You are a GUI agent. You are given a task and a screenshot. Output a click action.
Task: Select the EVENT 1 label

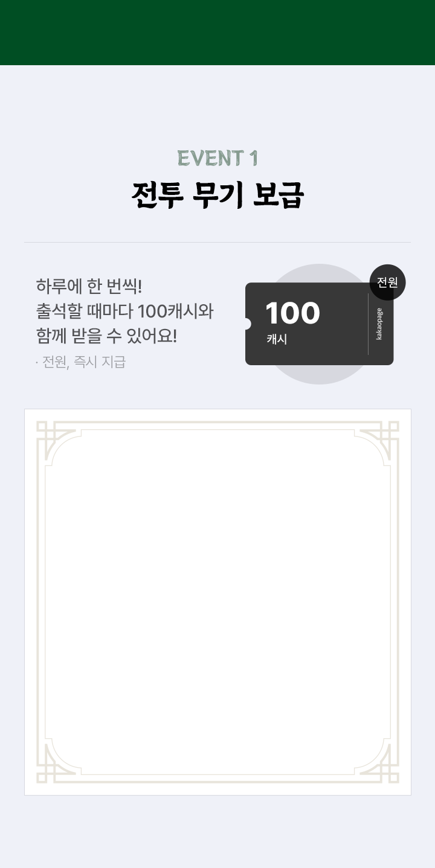pyautogui.click(x=217, y=158)
